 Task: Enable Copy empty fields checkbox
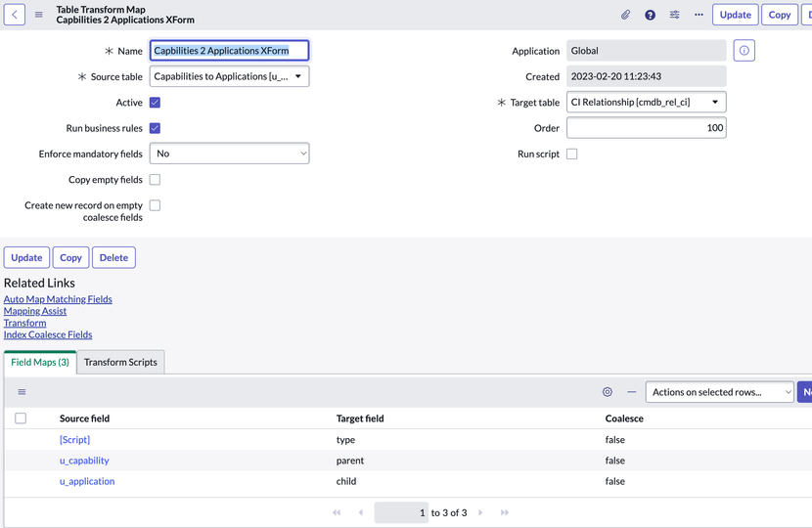coord(155,180)
